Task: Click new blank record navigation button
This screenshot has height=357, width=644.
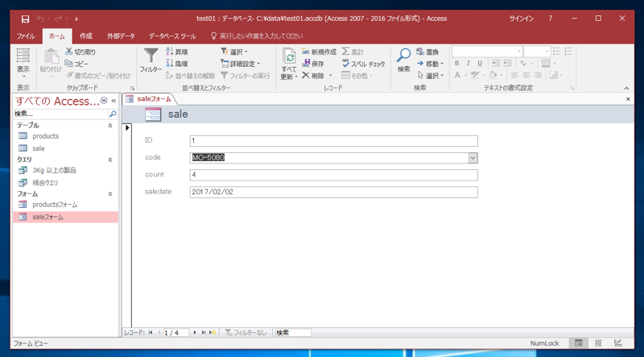Action: coord(213,332)
